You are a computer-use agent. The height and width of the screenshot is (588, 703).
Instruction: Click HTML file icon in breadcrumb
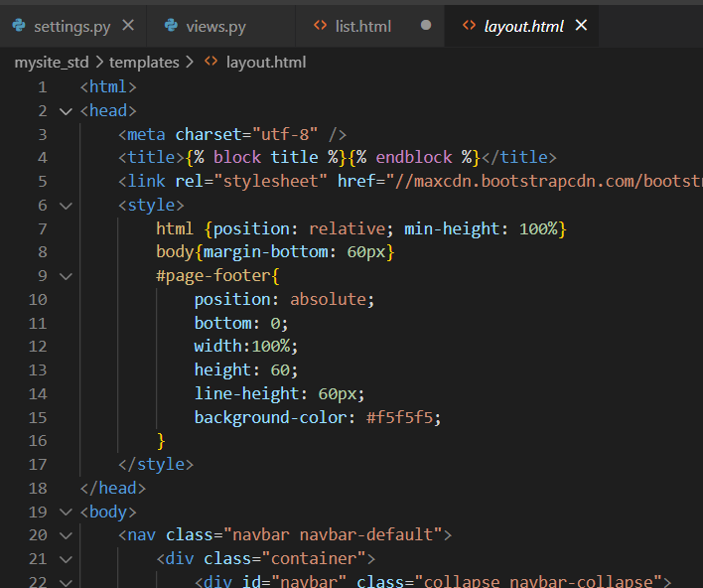point(211,62)
